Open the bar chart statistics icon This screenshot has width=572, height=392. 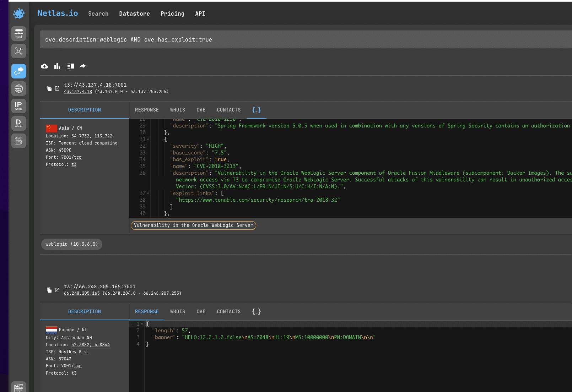coord(57,66)
